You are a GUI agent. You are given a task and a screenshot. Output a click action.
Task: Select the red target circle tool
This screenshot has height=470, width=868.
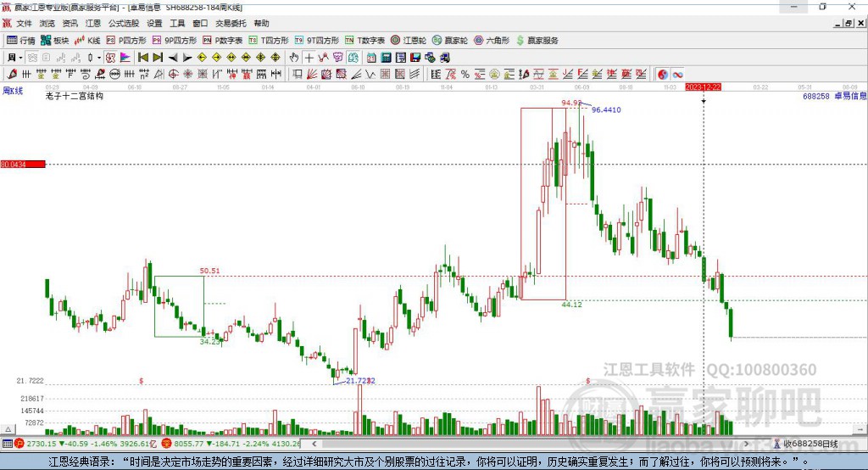point(173,75)
